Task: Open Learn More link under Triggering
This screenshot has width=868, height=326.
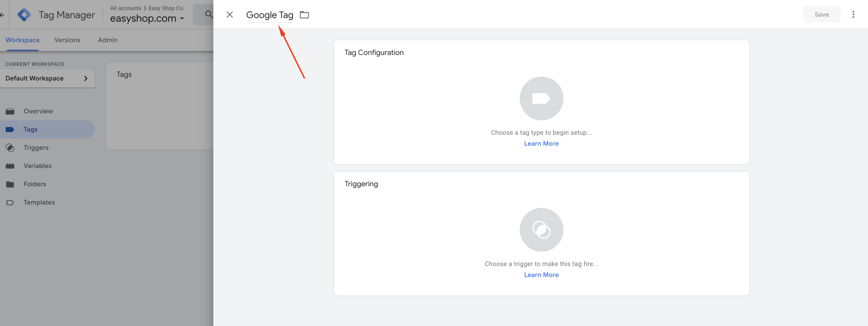Action: (x=541, y=275)
